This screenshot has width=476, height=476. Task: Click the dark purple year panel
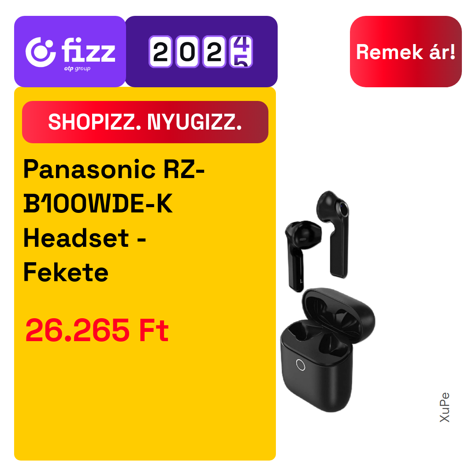click(201, 52)
